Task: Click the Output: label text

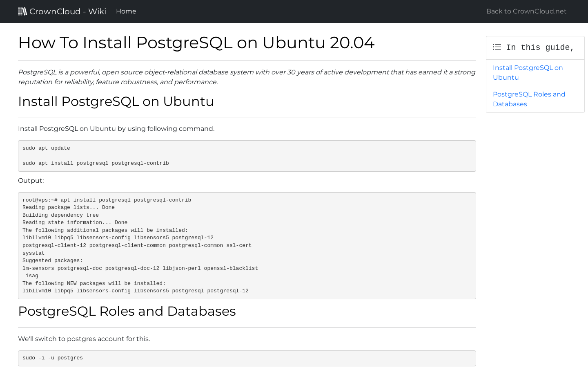Action: coord(31,181)
